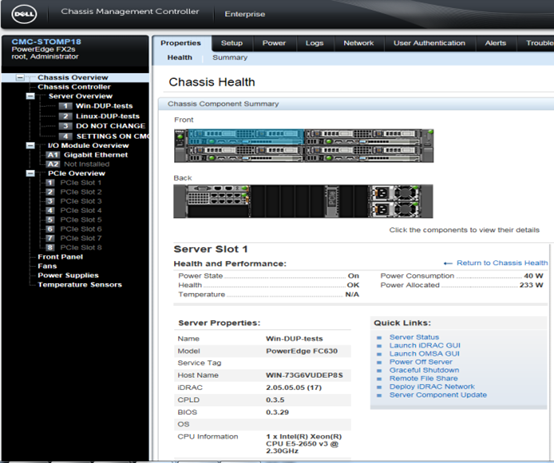Click badge icon for PCIe Slot 5

point(50,220)
